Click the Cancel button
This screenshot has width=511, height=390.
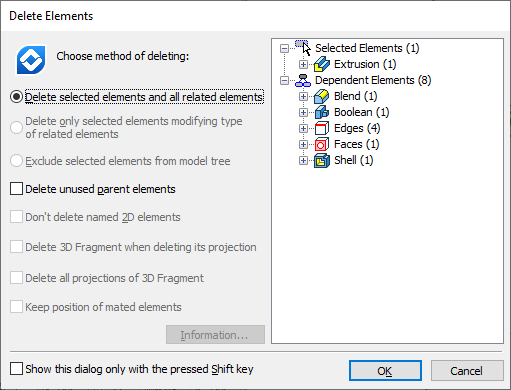point(467,370)
